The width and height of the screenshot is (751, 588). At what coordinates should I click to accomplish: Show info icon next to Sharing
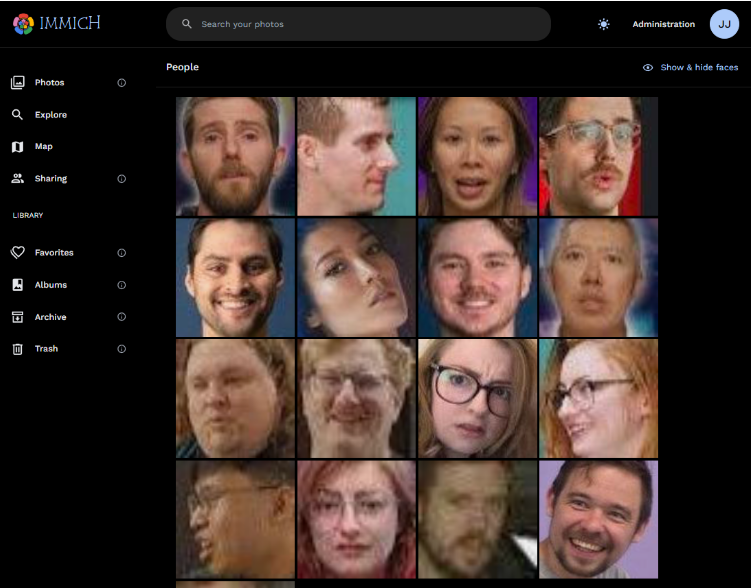point(122,179)
